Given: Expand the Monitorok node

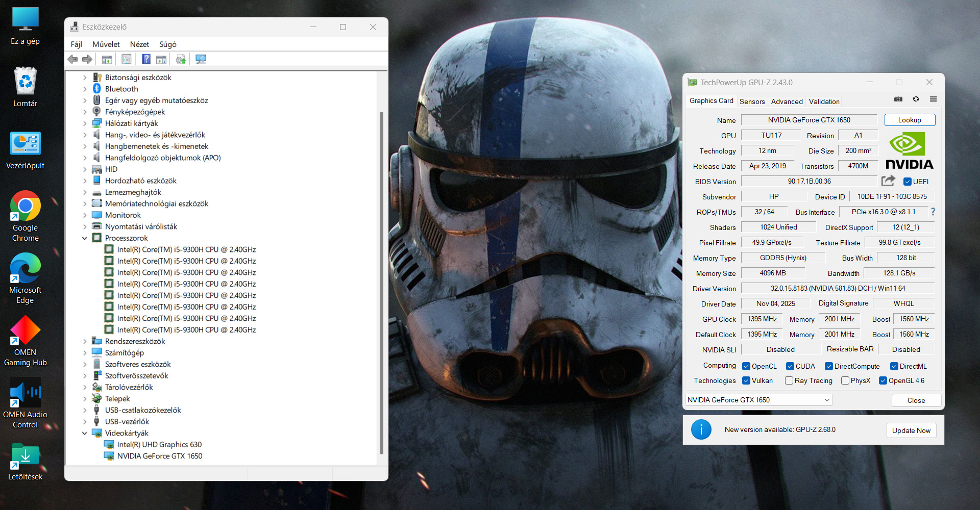Looking at the screenshot, I should tap(85, 215).
